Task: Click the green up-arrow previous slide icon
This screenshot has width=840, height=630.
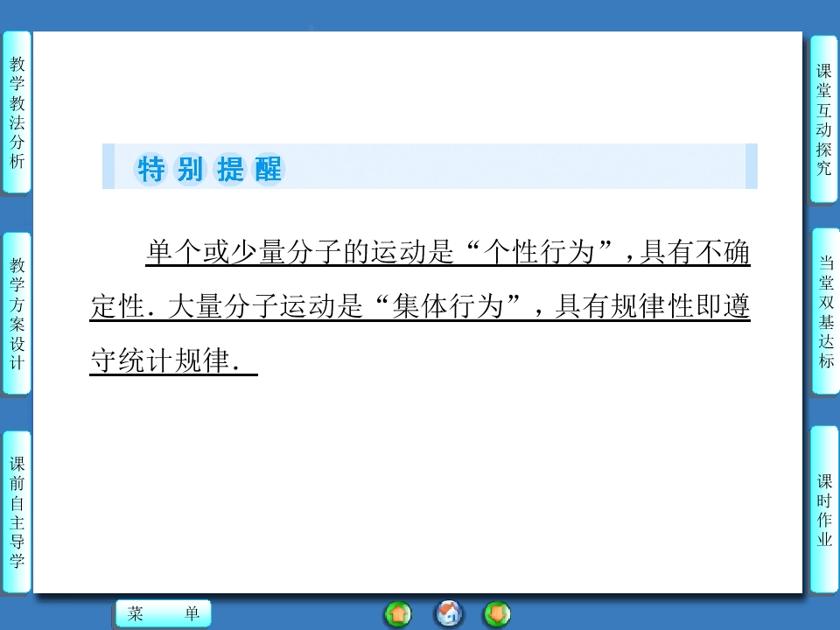Action: (x=398, y=614)
